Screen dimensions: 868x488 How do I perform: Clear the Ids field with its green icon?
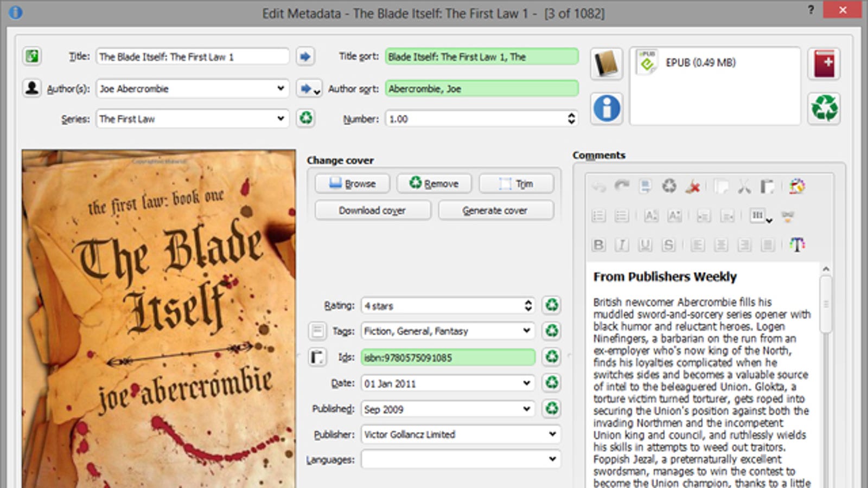[x=552, y=357]
